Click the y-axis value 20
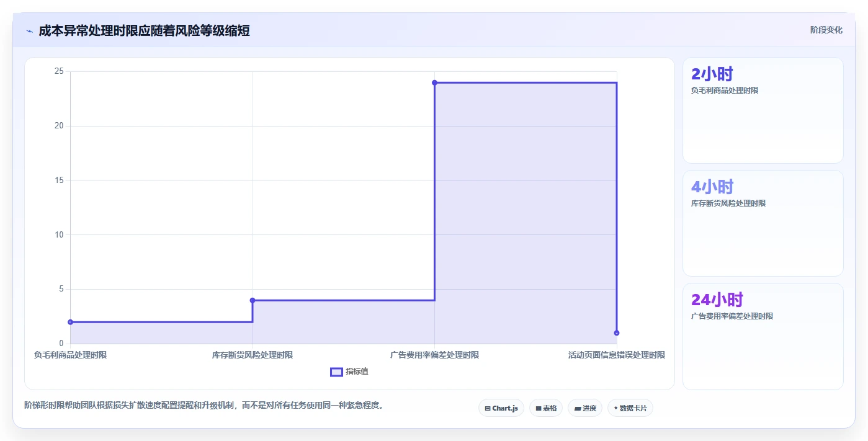 (x=59, y=126)
